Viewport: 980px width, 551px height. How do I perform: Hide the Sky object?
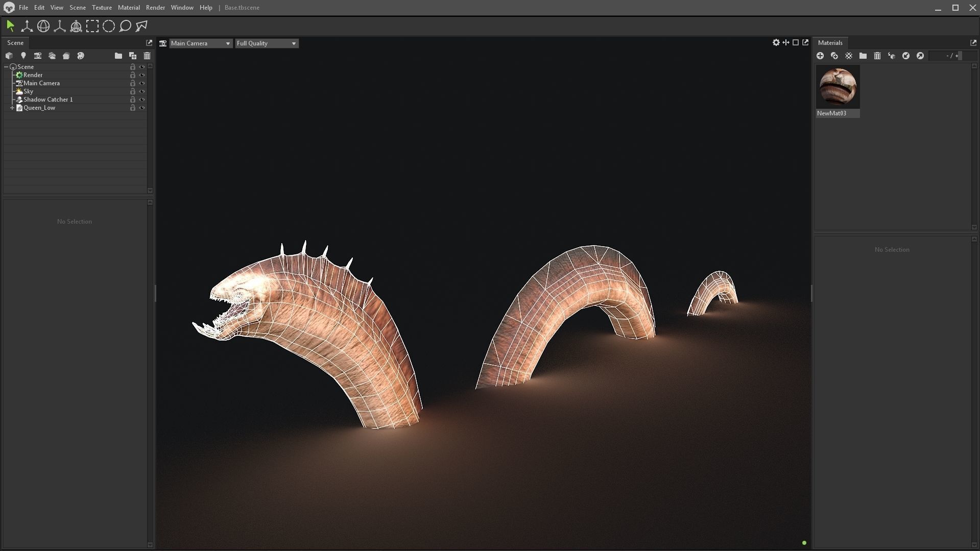tap(142, 91)
